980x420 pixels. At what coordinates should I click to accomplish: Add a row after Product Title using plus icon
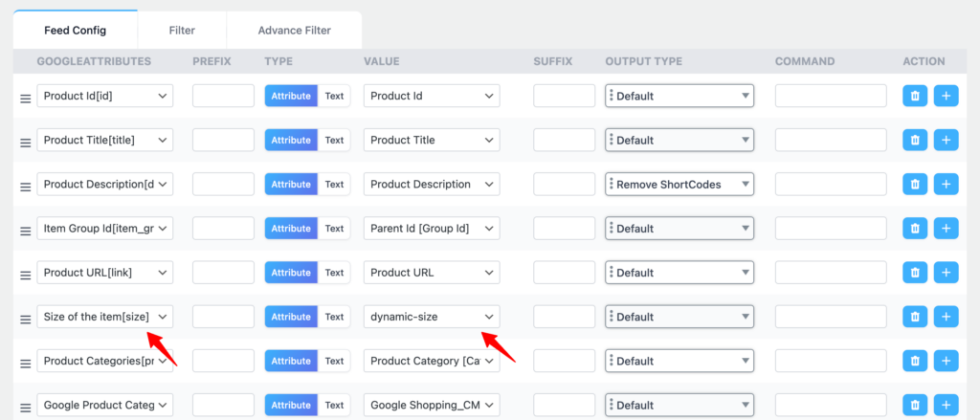click(946, 140)
